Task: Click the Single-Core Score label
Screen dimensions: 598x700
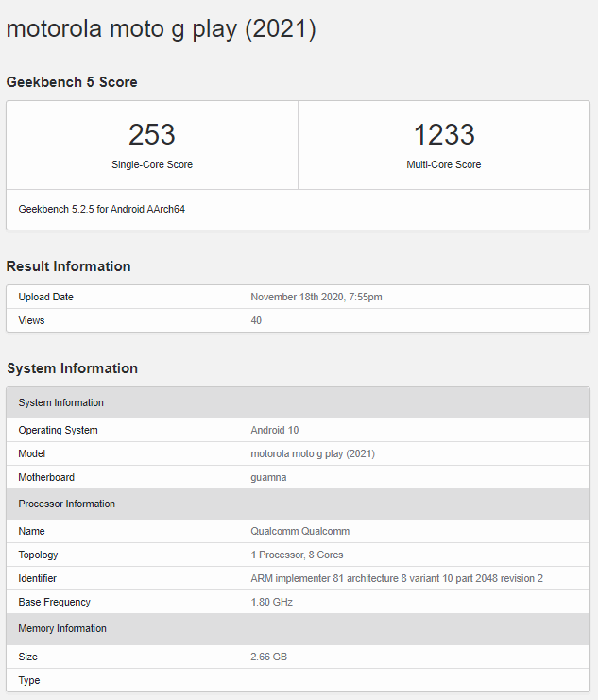Action: (x=152, y=164)
